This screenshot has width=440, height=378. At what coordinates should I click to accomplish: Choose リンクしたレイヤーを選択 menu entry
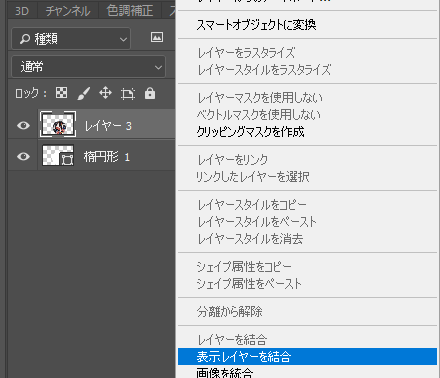(x=307, y=177)
